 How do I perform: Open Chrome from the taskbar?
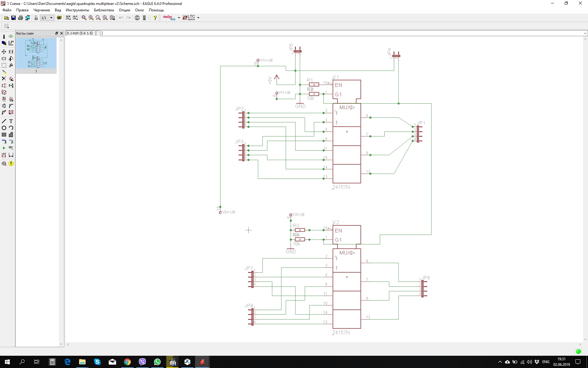pos(127,362)
